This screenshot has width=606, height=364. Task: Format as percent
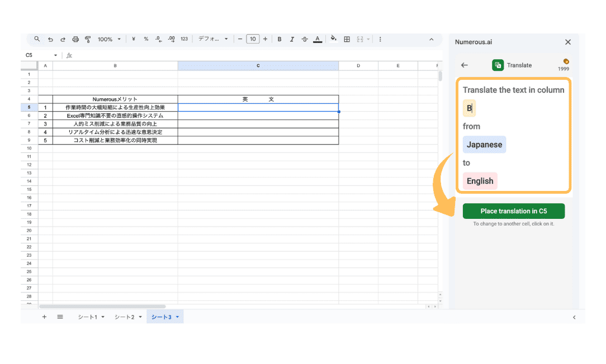[146, 39]
